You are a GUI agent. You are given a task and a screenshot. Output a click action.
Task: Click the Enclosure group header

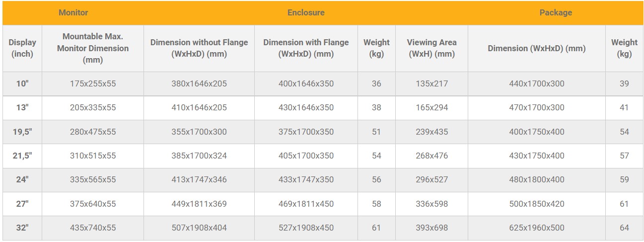(306, 12)
